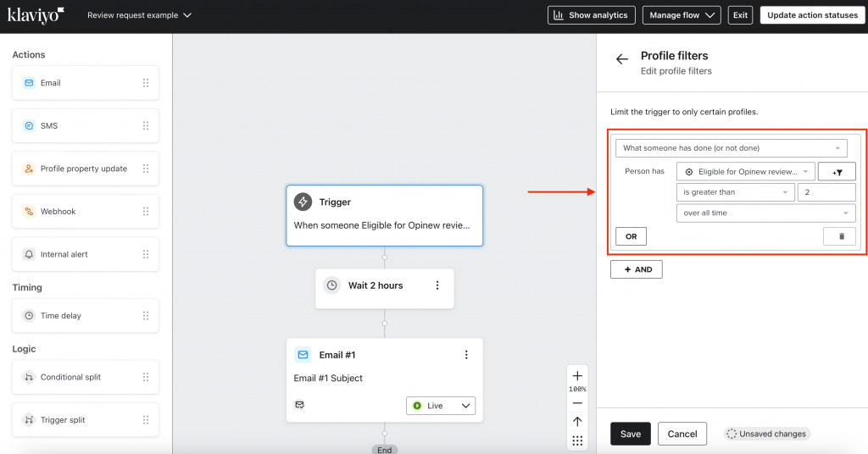This screenshot has height=454, width=868.
Task: Click 'Limit the trigger to only certain profiles' text
Action: pyautogui.click(x=684, y=112)
